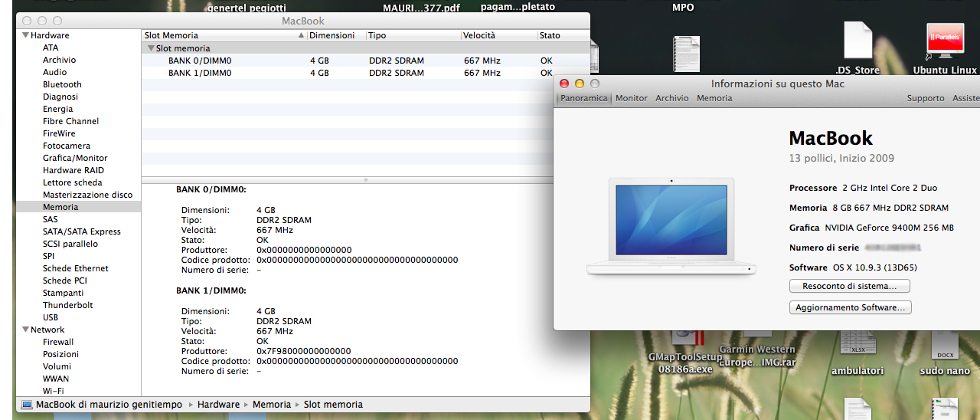Collapse the Slot memoria group triangle
980x420 pixels.
(x=151, y=48)
